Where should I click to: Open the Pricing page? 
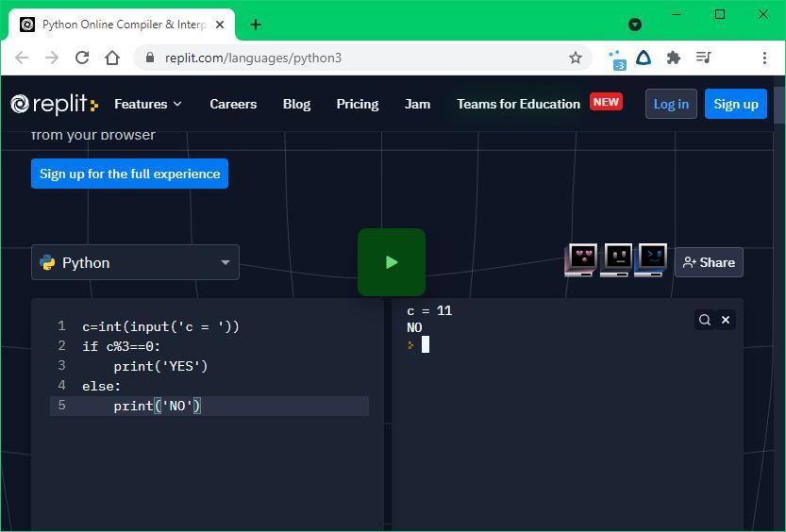pos(357,104)
